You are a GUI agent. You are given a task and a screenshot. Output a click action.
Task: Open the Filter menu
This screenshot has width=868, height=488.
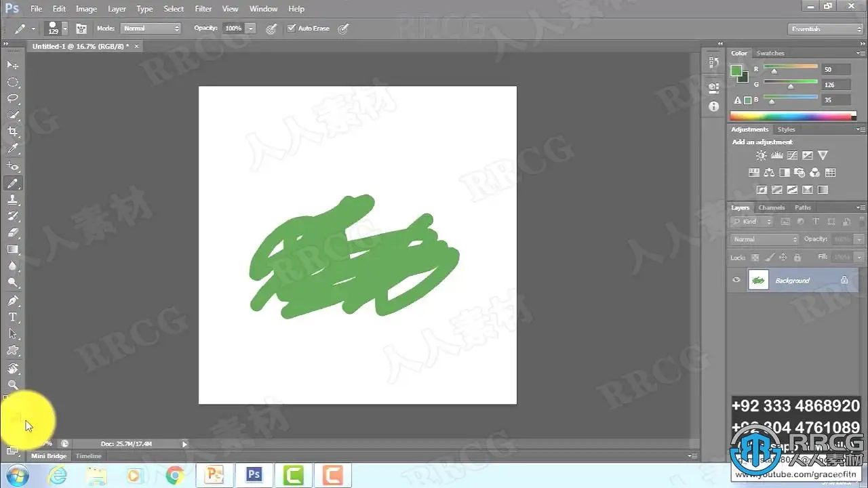point(203,9)
